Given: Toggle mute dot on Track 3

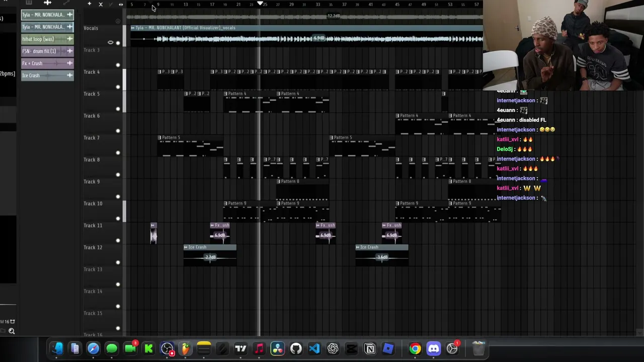Looking at the screenshot, I should coord(118,65).
